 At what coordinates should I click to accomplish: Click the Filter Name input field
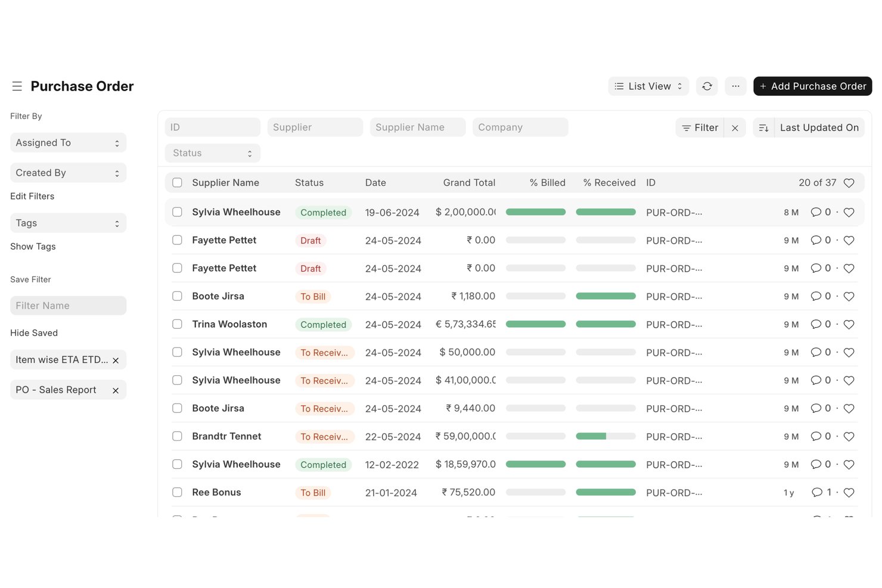(68, 306)
